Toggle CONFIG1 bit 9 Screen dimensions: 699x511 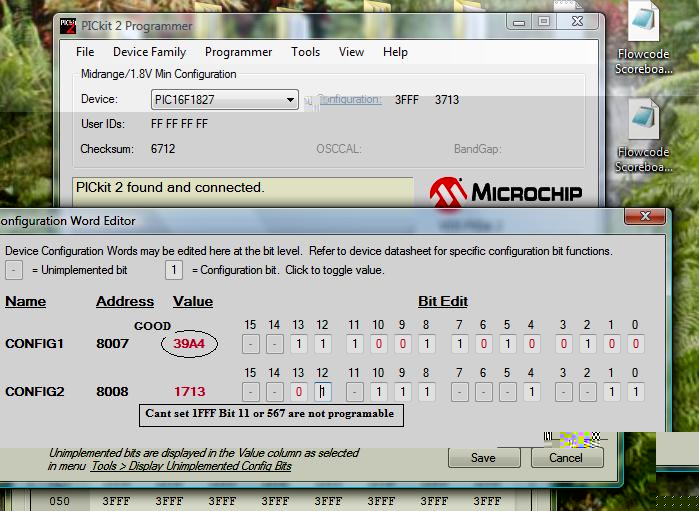coord(403,344)
